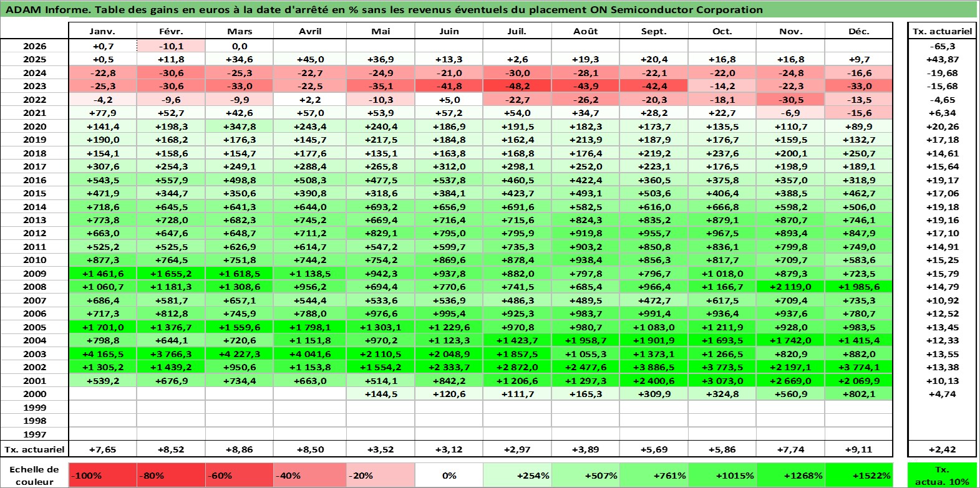Select the +967,5 cell for Oct. 2012
Screen dimensions: 980x488
[722, 233]
